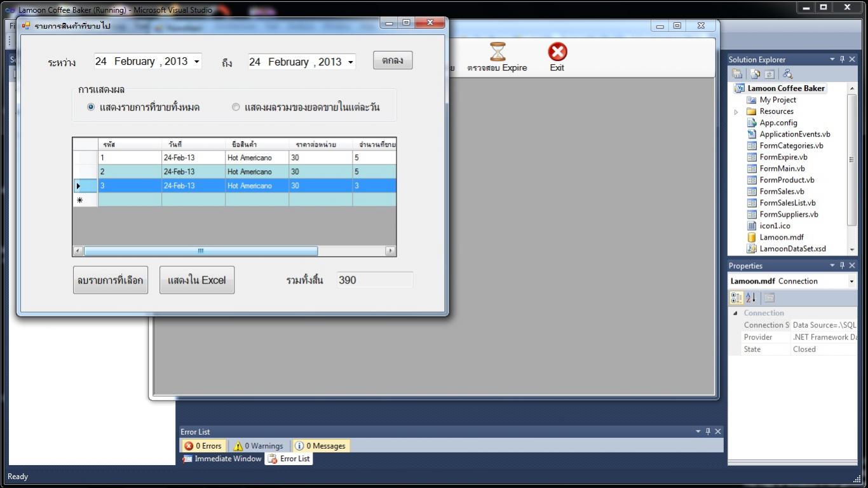The height and width of the screenshot is (488, 868).
Task: Pin the Error List panel
Action: (709, 431)
